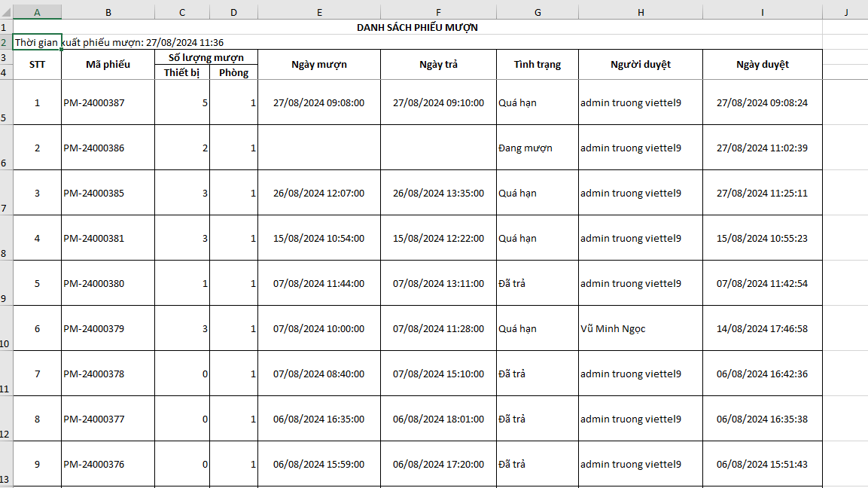Click the Số lượng mượn header cell
This screenshot has height=488, width=868.
click(x=206, y=57)
